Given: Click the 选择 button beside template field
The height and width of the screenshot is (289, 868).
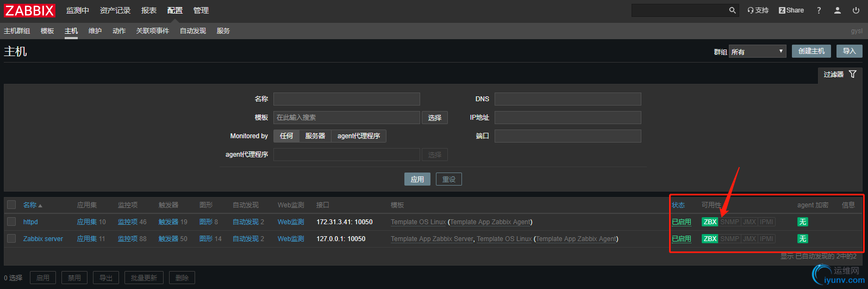Looking at the screenshot, I should (435, 118).
